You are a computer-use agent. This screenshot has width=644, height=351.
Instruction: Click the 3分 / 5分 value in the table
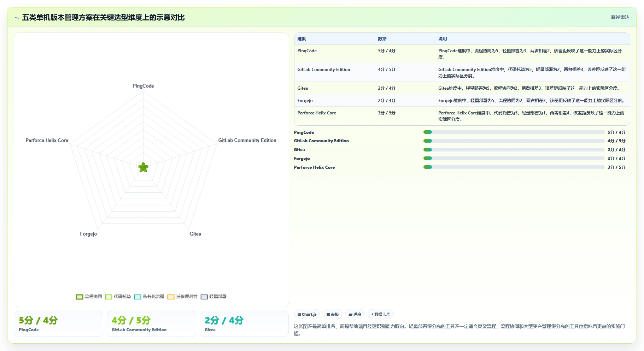point(387,113)
